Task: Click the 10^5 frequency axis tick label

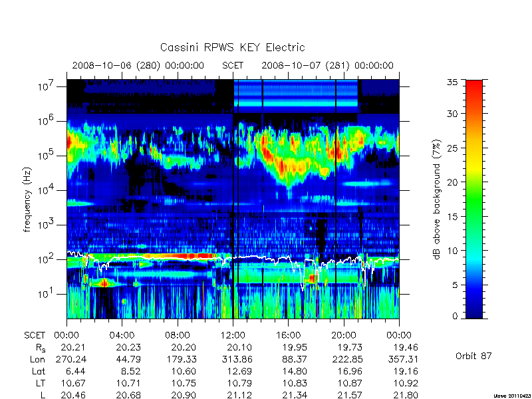Action: click(x=47, y=156)
